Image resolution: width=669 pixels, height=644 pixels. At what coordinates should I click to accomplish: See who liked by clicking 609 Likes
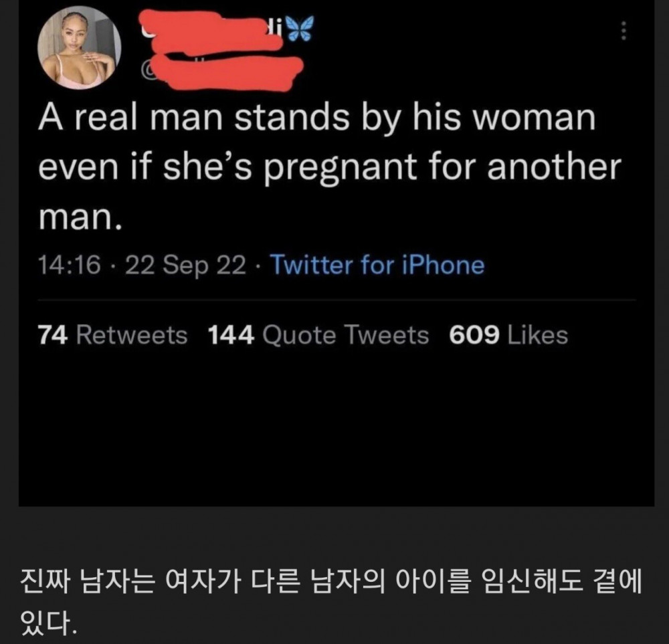pyautogui.click(x=508, y=335)
